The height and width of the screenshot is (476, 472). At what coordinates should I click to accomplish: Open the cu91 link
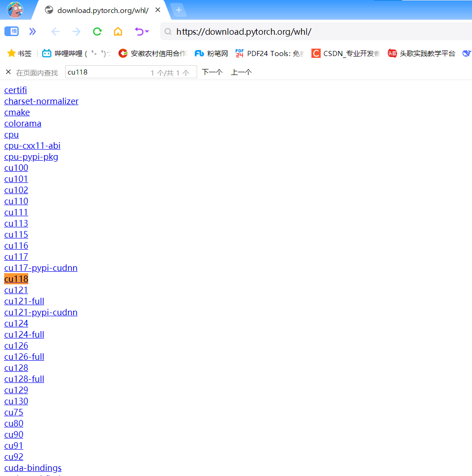[x=13, y=445]
